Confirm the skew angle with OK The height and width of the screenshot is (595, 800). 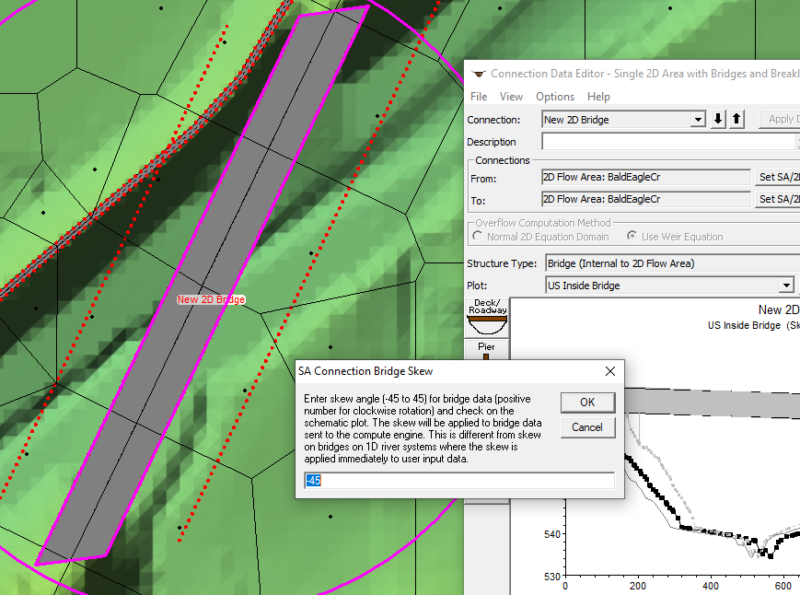(x=587, y=402)
